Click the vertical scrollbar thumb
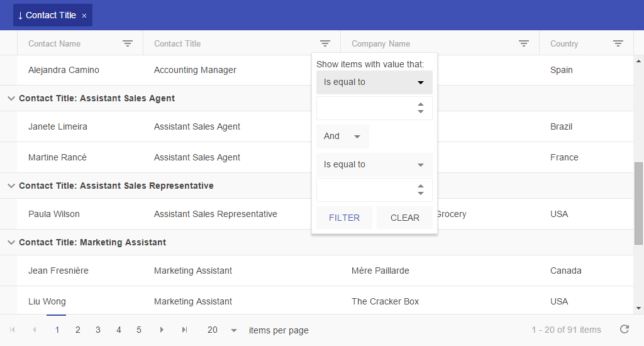This screenshot has height=346, width=644. [x=638, y=203]
